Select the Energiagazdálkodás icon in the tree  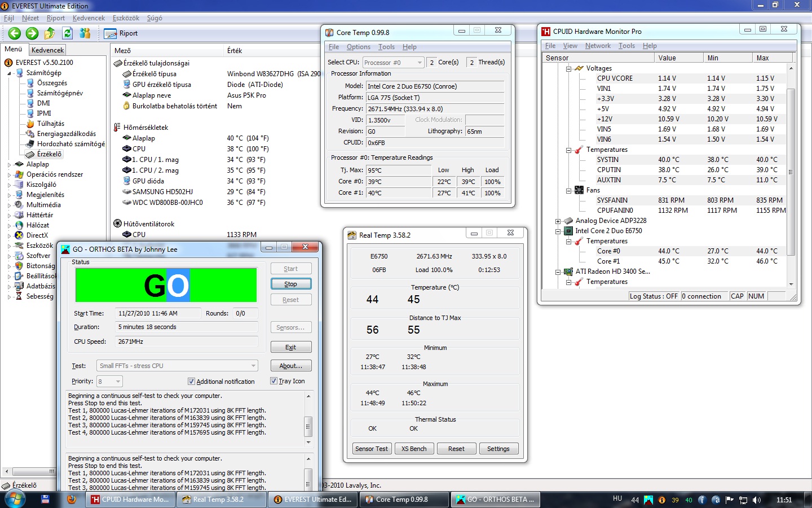30,134
